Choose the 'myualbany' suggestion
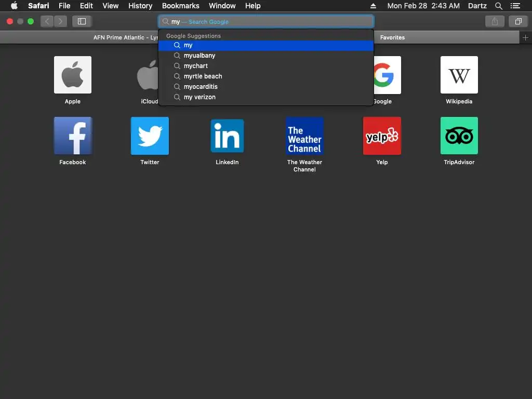Screen dimensions: 532x399 pyautogui.click(x=266, y=56)
